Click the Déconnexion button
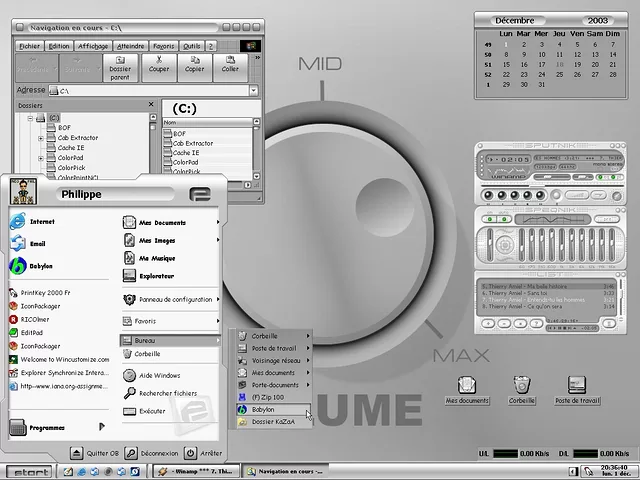 coord(152,453)
